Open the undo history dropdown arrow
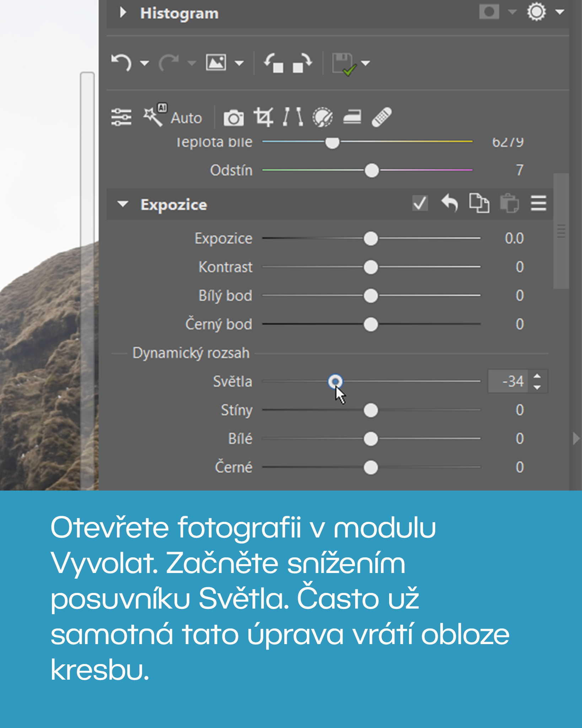582x728 pixels. [x=144, y=64]
